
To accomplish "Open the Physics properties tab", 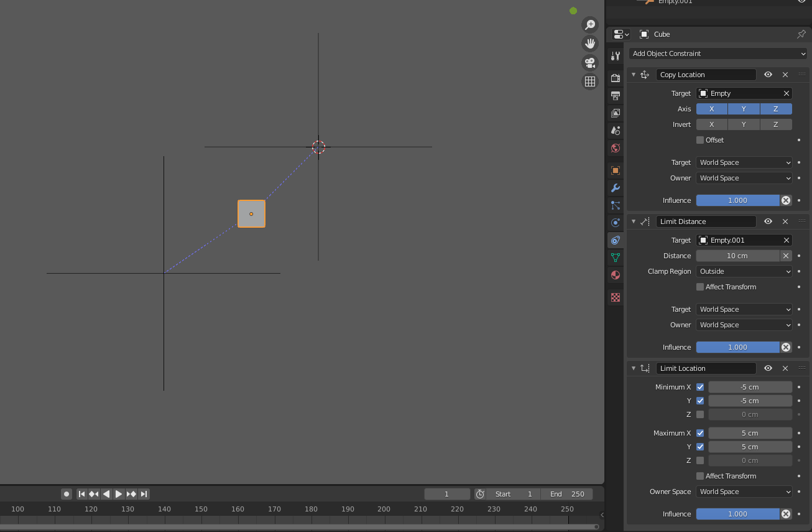I will tap(616, 223).
